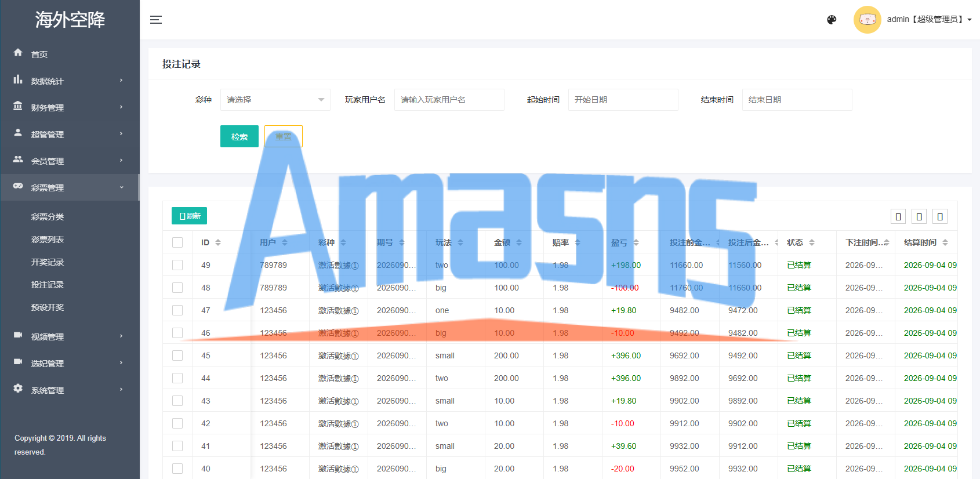This screenshot has height=479, width=980.
Task: Open 开奖记录 in the sidebar
Action: (48, 262)
